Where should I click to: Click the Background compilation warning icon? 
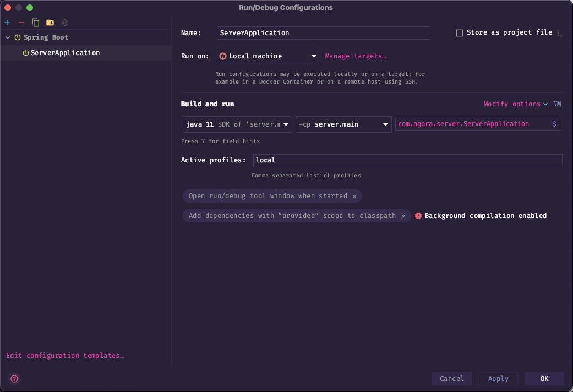(418, 216)
